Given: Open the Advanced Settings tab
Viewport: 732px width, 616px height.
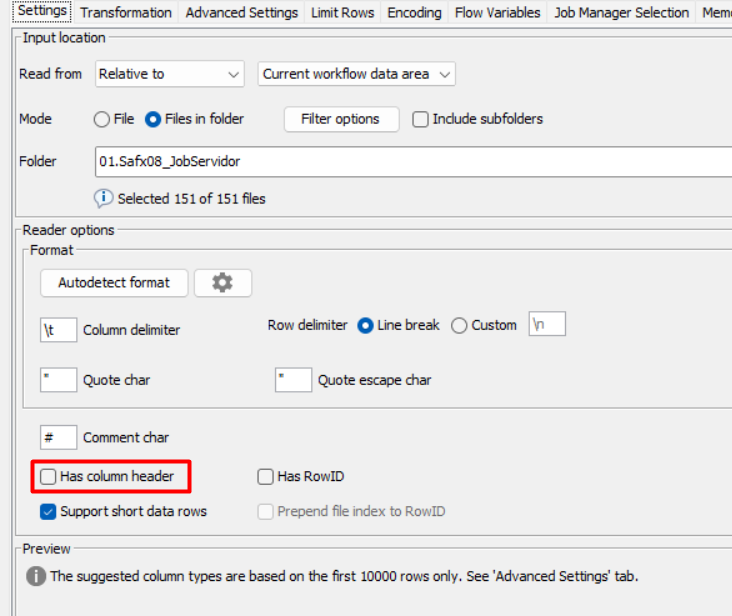Looking at the screenshot, I should (x=241, y=13).
